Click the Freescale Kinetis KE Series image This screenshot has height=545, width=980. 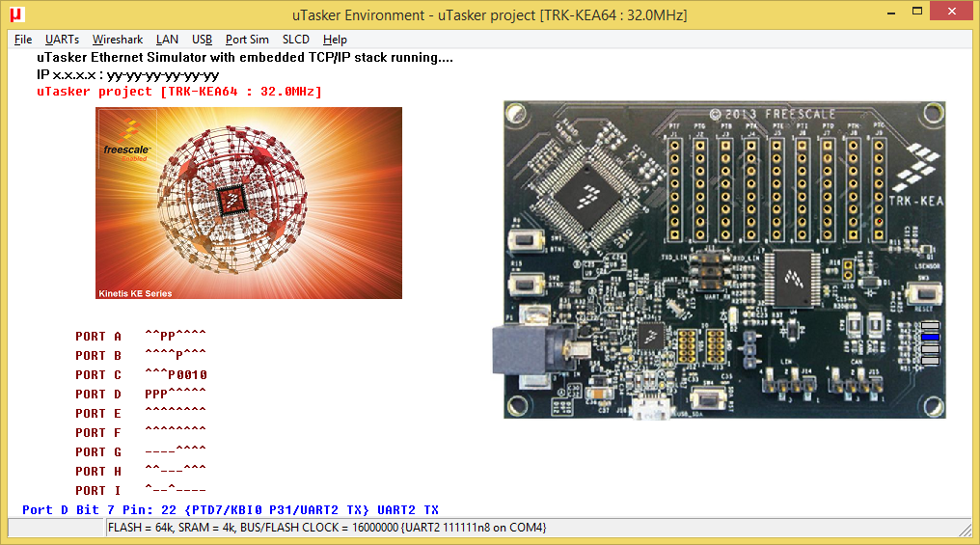[x=249, y=203]
